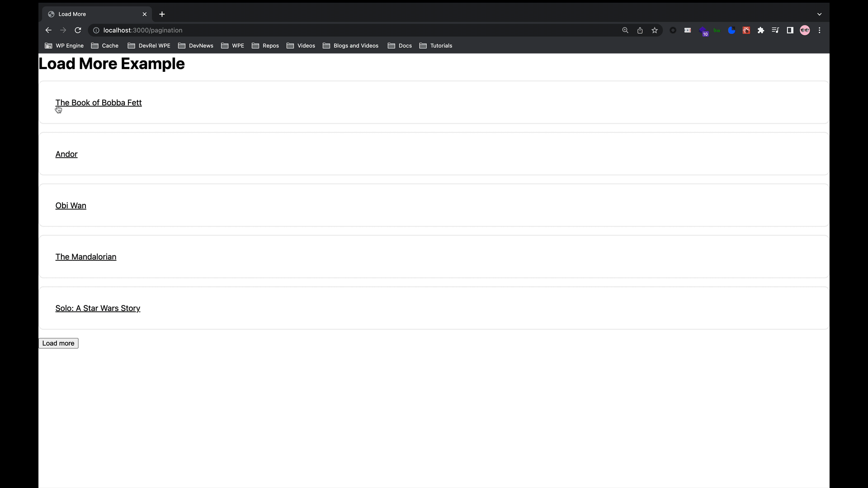Open the Chrome three-dot menu
Image resolution: width=868 pixels, height=488 pixels.
click(x=820, y=30)
